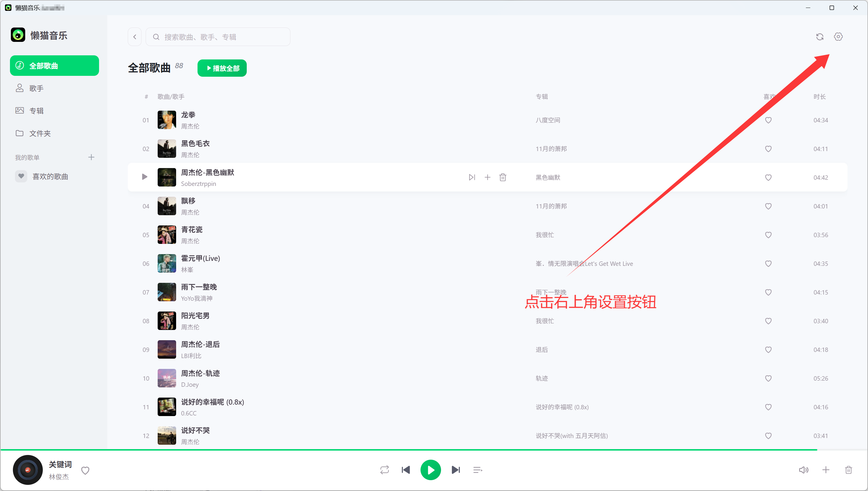Select 全部歌曲 in the sidebar
The image size is (868, 491).
[x=54, y=66]
